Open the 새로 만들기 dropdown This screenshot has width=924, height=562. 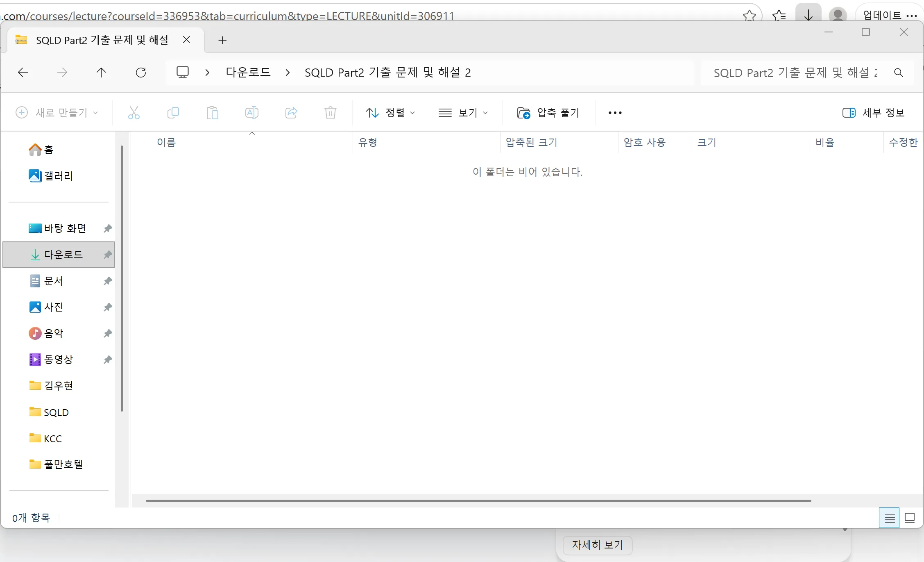(57, 112)
